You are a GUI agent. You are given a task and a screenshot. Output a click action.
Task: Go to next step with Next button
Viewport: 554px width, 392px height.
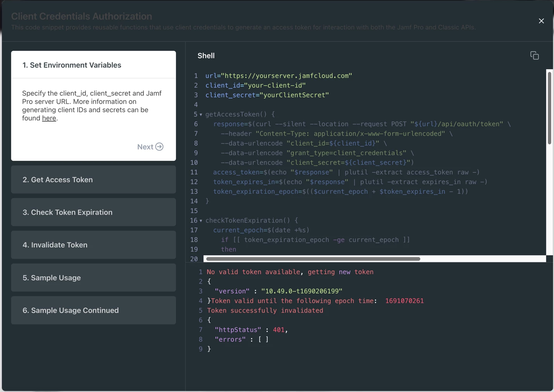150,147
